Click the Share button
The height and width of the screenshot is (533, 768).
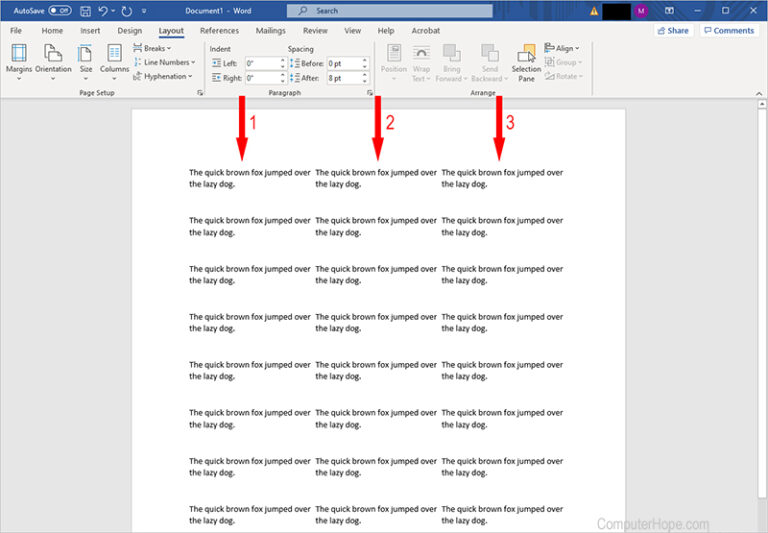pos(673,31)
